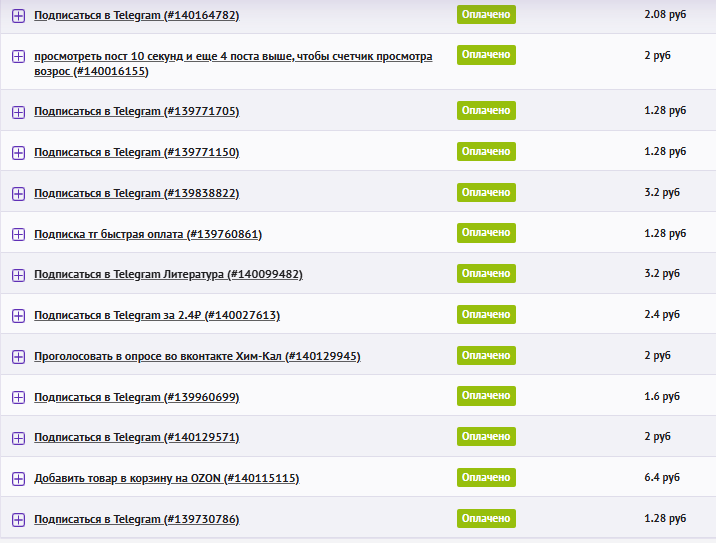This screenshot has width=716, height=543.
Task: Expand details for task #139771150
Action: pyautogui.click(x=18, y=153)
